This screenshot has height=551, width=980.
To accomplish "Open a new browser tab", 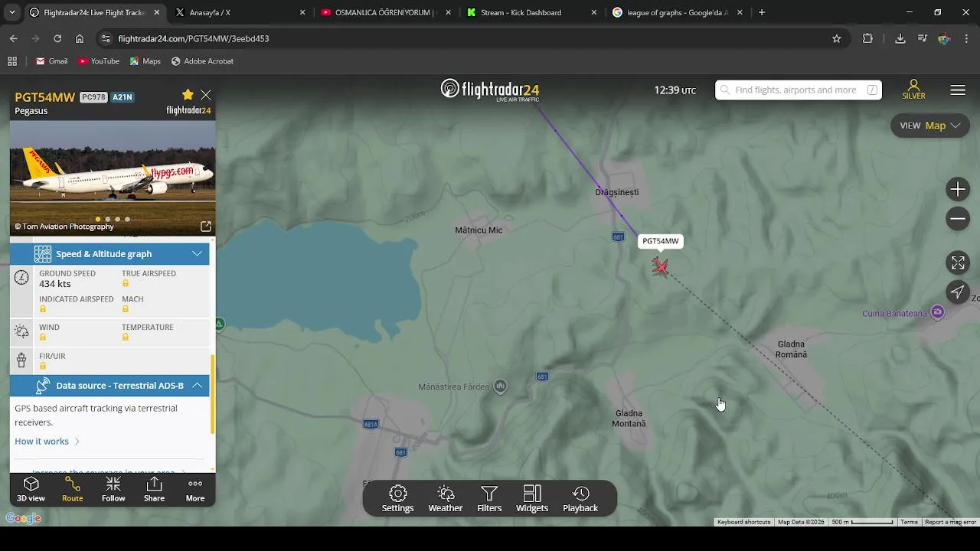I will pos(762,12).
